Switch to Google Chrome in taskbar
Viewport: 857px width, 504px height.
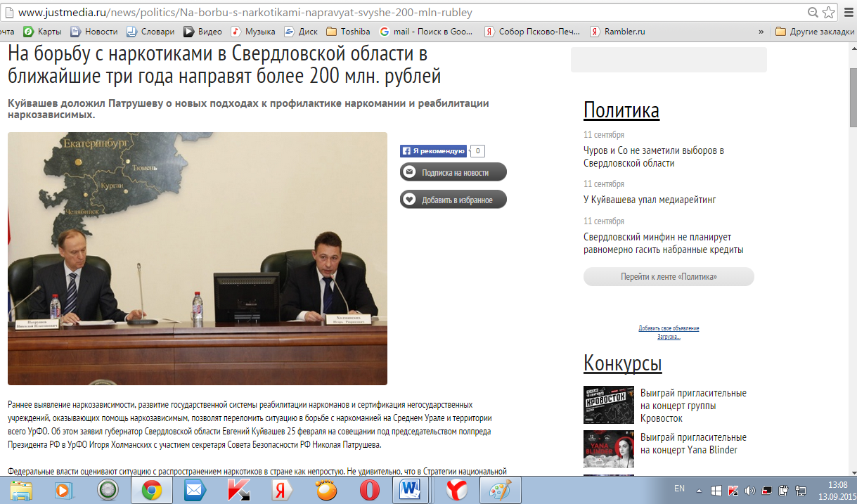[x=151, y=490]
